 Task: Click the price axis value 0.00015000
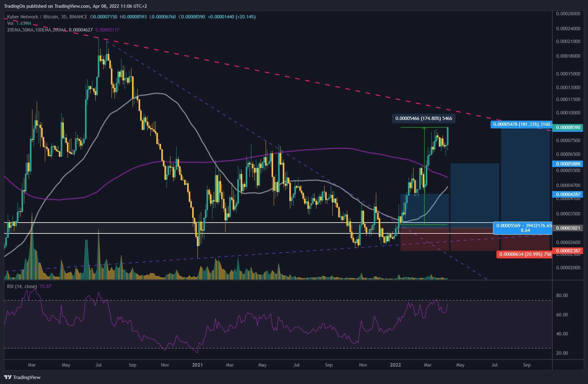568,74
